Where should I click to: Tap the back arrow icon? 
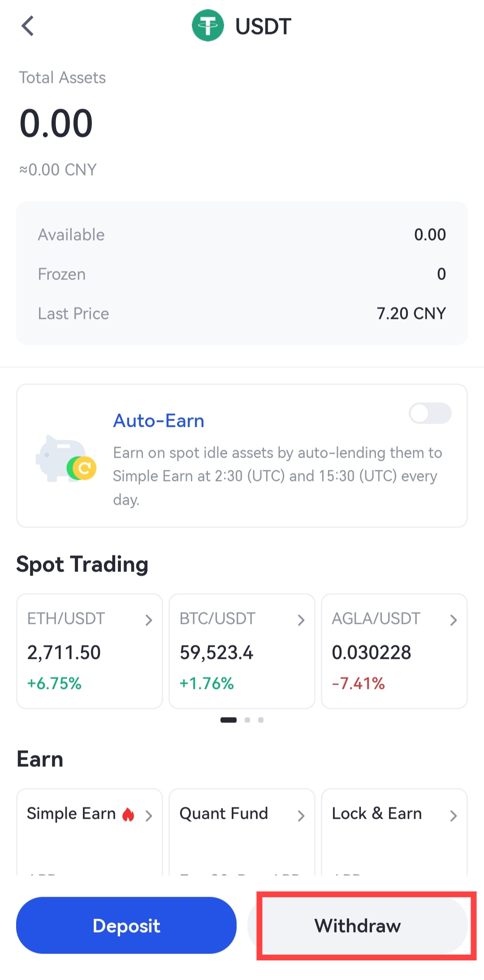[28, 26]
